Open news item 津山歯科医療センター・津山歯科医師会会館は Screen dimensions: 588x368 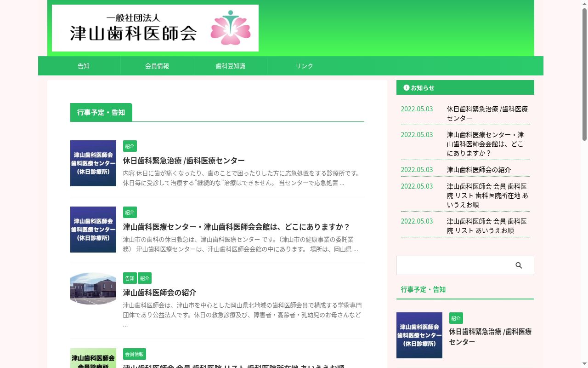pyautogui.click(x=486, y=144)
